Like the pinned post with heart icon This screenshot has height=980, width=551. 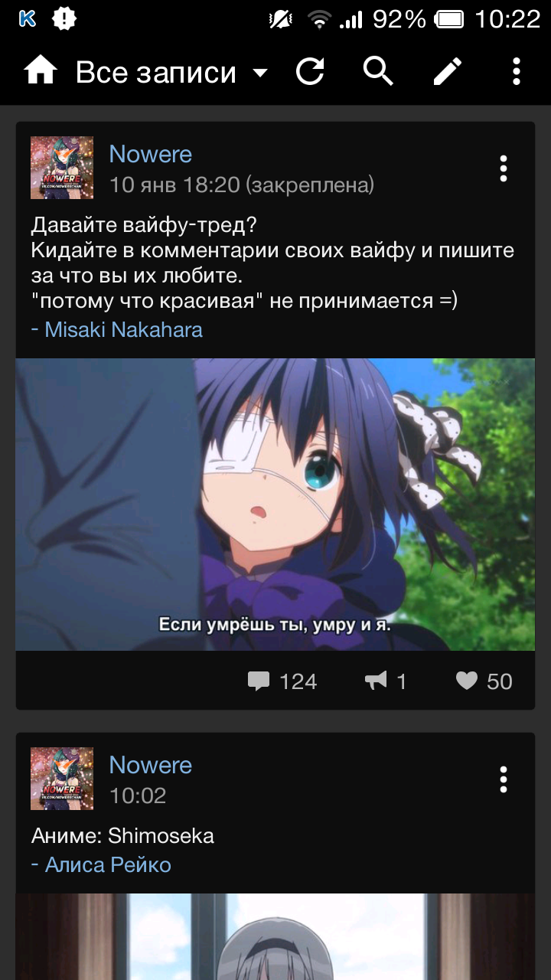coord(484,681)
